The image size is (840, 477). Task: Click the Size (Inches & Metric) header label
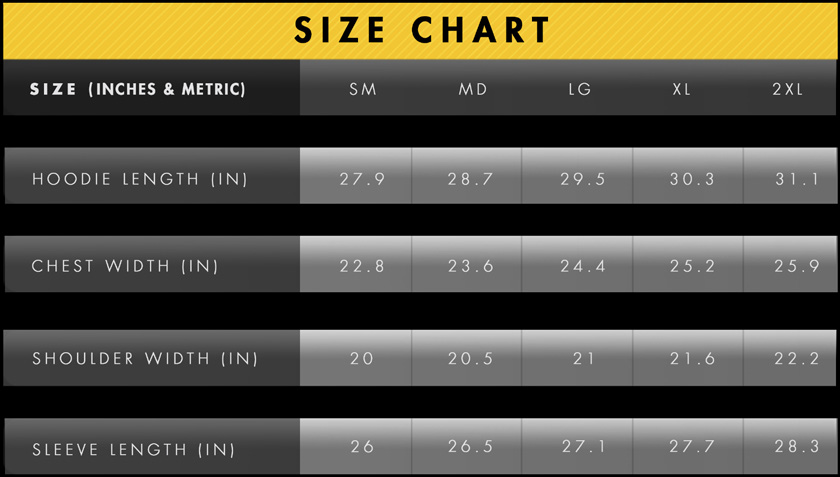138,89
